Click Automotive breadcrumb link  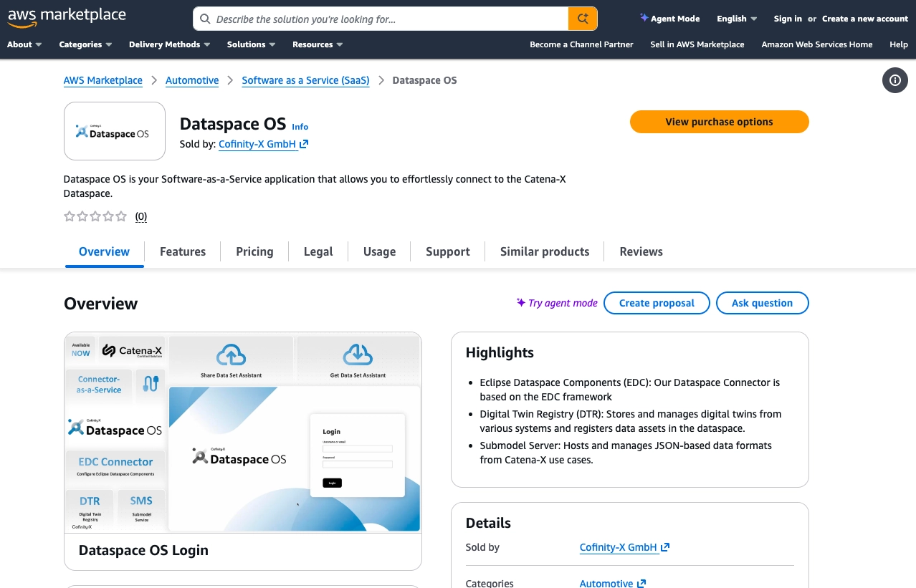pos(192,80)
